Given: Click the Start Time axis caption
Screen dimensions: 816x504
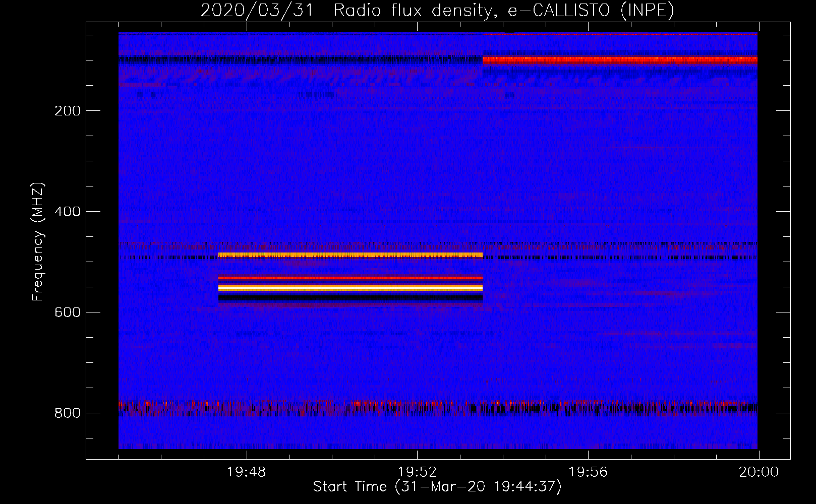Looking at the screenshot, I should (437, 487).
